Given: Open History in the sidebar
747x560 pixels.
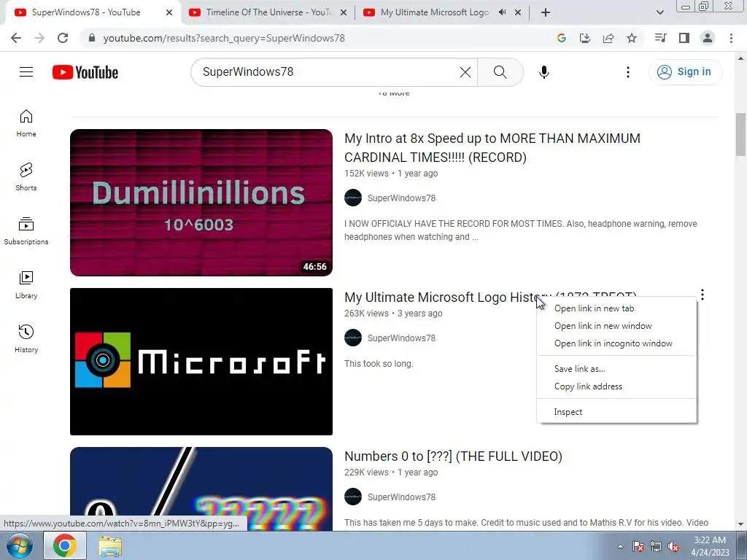Looking at the screenshot, I should 26,338.
